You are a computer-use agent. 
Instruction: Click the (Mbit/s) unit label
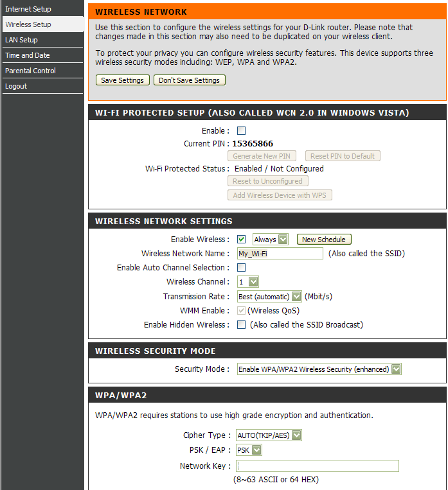click(318, 297)
